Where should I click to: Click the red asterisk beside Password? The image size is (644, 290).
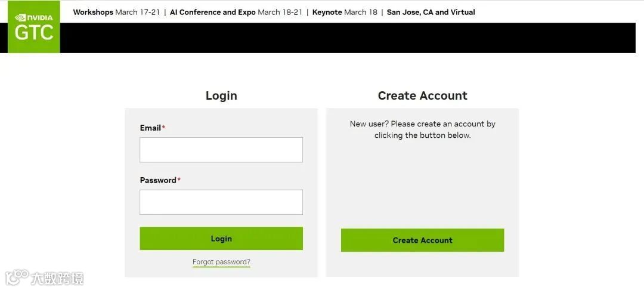179,180
